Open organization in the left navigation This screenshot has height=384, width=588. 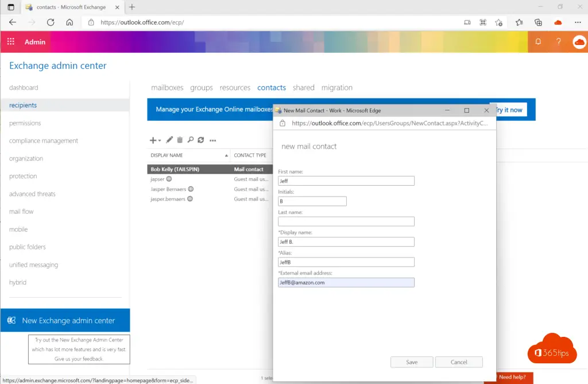(26, 159)
